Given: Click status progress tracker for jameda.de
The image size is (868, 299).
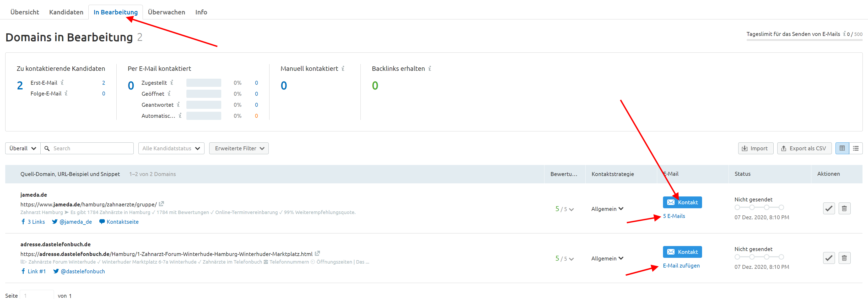Looking at the screenshot, I should pos(759,207).
